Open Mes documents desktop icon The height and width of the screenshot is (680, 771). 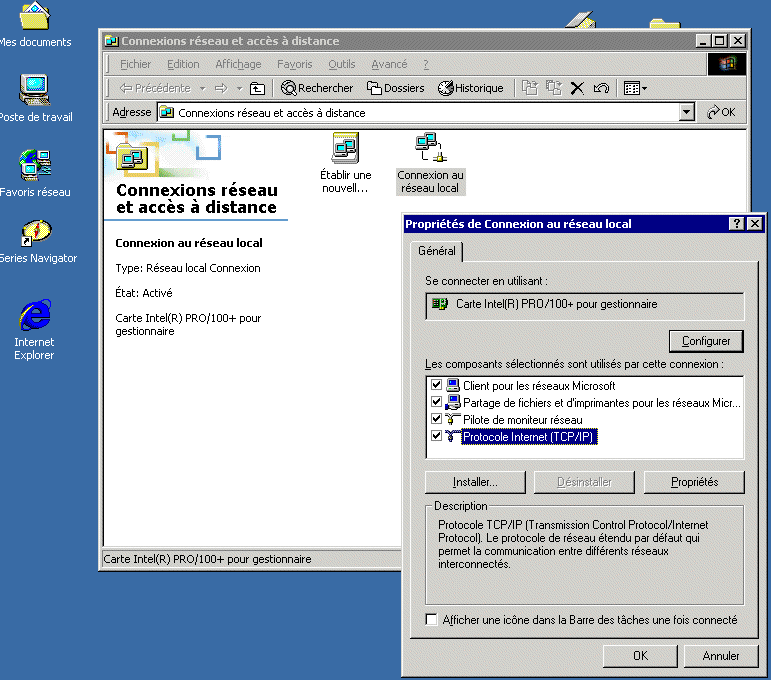[x=34, y=25]
